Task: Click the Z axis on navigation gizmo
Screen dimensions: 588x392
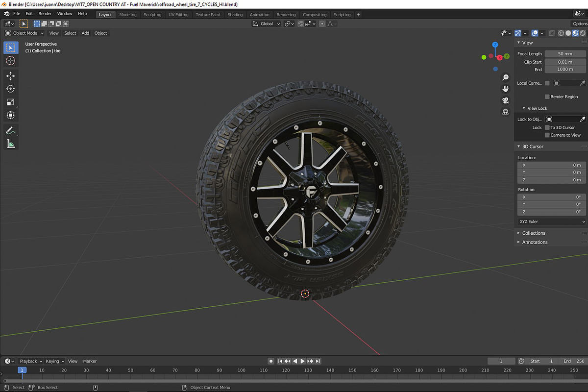Action: click(x=495, y=45)
